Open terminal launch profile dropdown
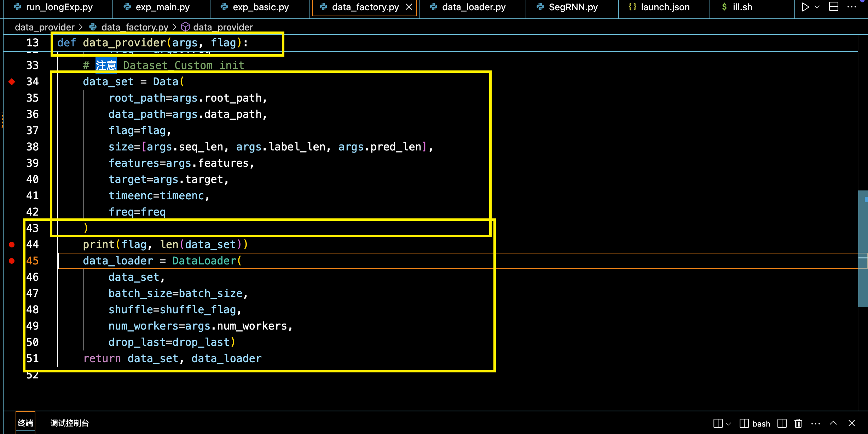Viewport: 868px width, 434px height. [728, 424]
